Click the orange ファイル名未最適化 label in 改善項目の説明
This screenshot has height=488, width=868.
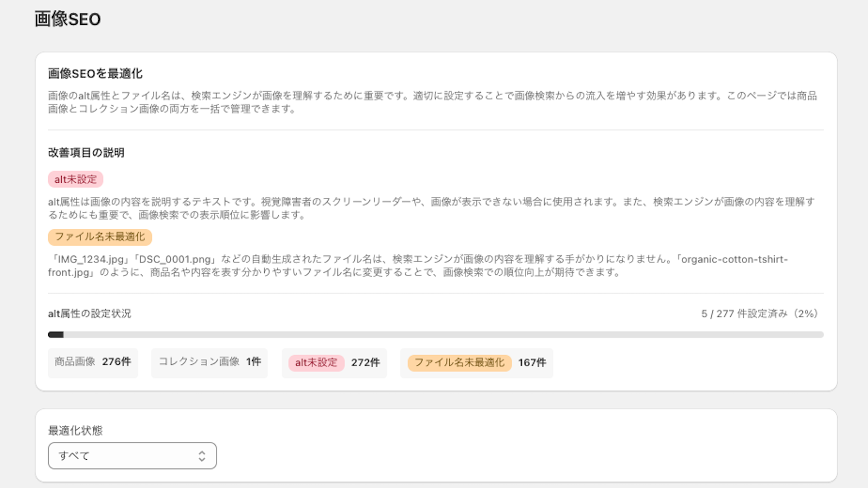[x=100, y=237]
